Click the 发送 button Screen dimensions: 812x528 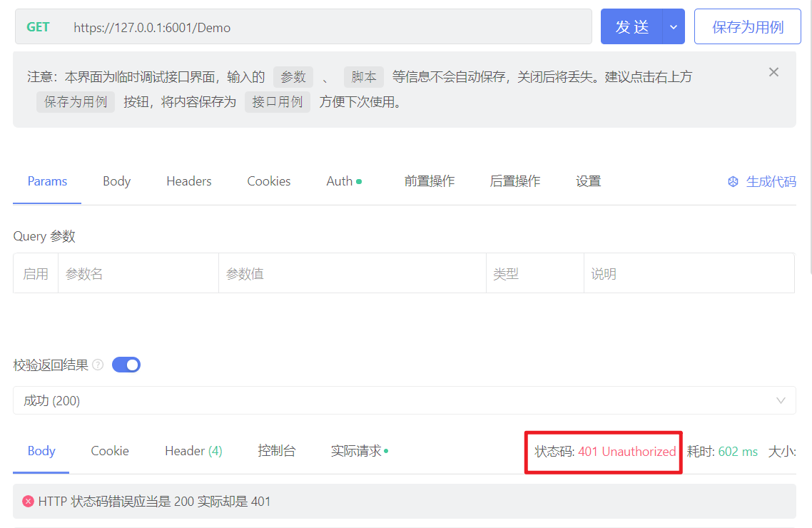tap(631, 26)
